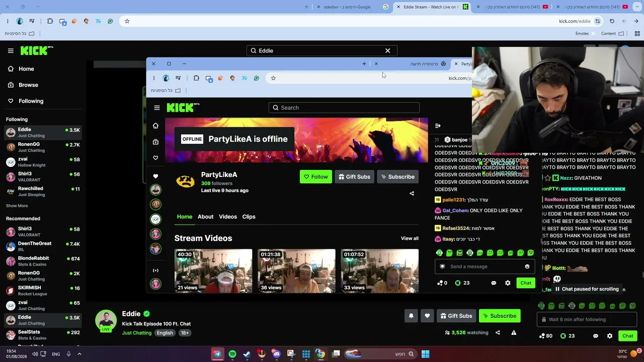Switch to the odedsvr Google browser tab
Viewport: 644px width, 362px height.
352,7
